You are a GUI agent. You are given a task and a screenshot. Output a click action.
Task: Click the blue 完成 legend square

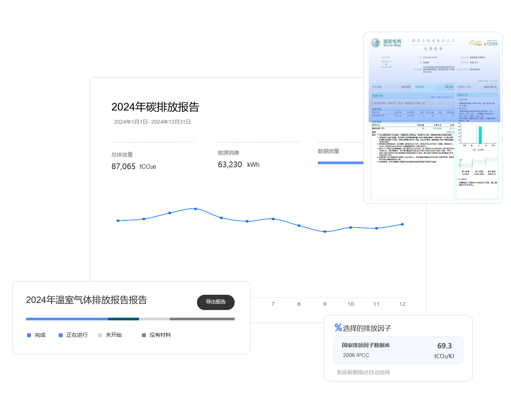pos(29,335)
